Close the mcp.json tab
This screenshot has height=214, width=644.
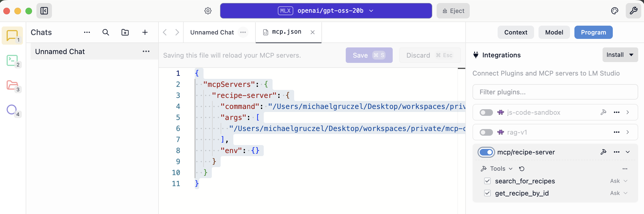pos(313,32)
